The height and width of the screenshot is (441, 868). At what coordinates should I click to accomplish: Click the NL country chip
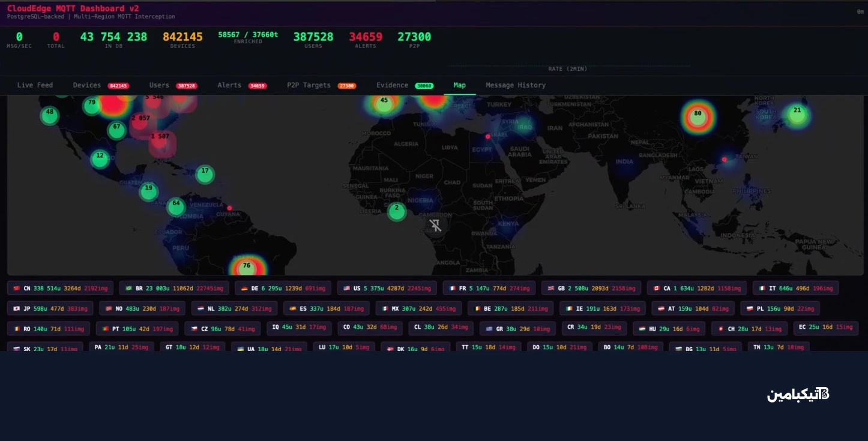[235, 309]
